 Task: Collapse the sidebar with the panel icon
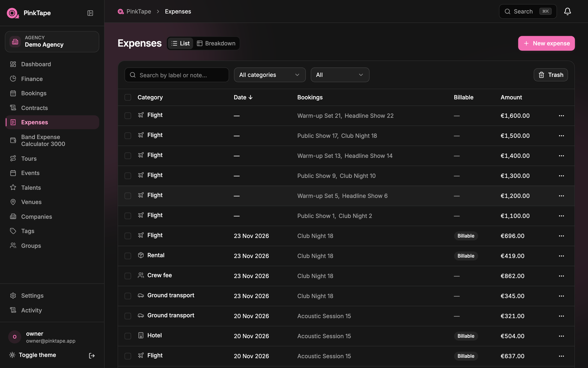(x=90, y=13)
